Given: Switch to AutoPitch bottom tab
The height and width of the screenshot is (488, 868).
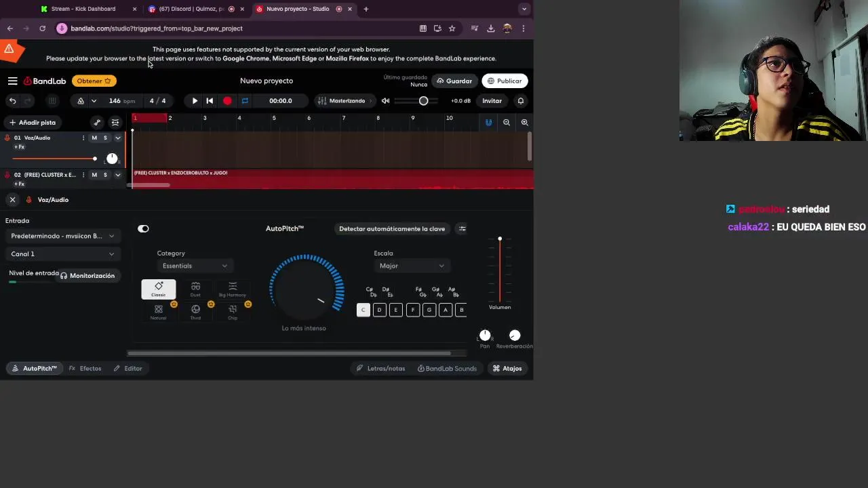Looking at the screenshot, I should coord(34,369).
